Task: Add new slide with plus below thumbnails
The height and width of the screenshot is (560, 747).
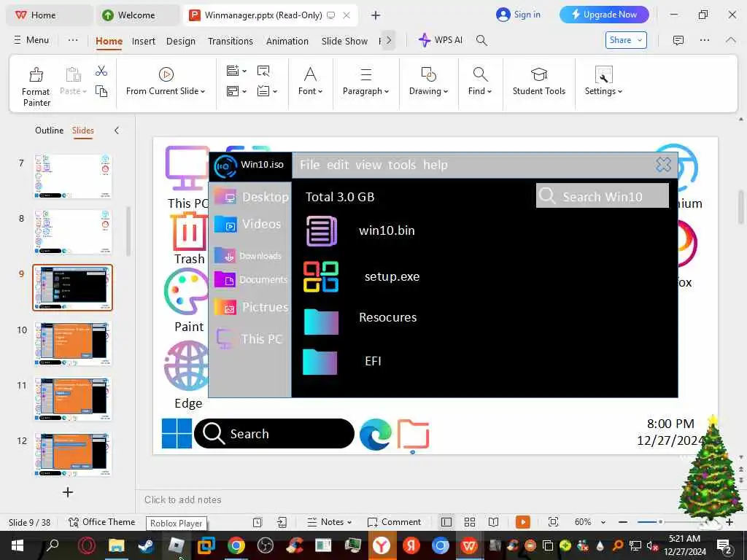Action: pos(68,492)
